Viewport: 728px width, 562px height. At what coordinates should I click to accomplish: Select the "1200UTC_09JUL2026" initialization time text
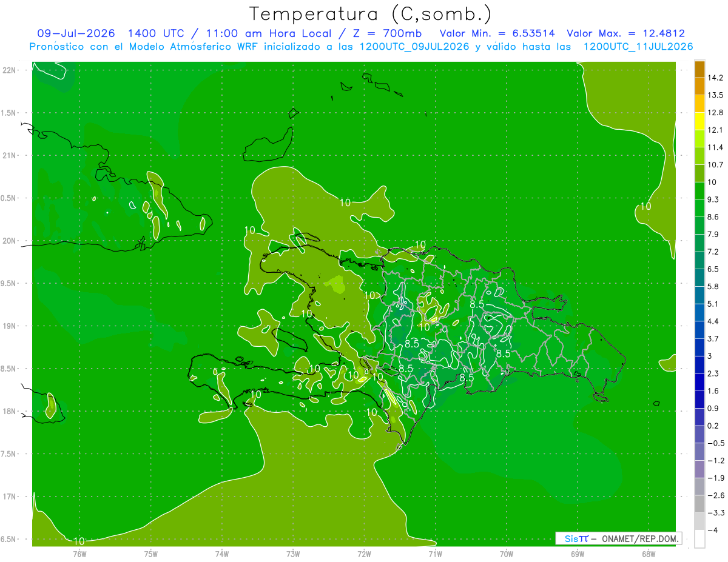pos(413,47)
